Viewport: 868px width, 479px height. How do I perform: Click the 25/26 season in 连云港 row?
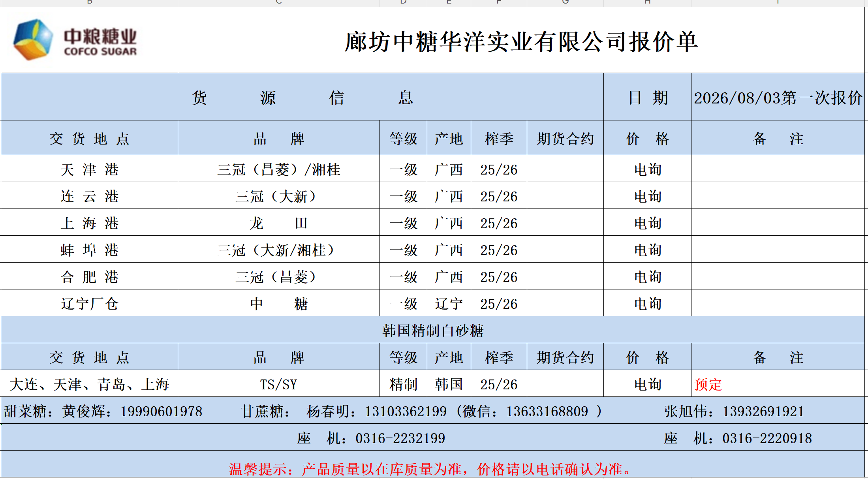point(499,196)
